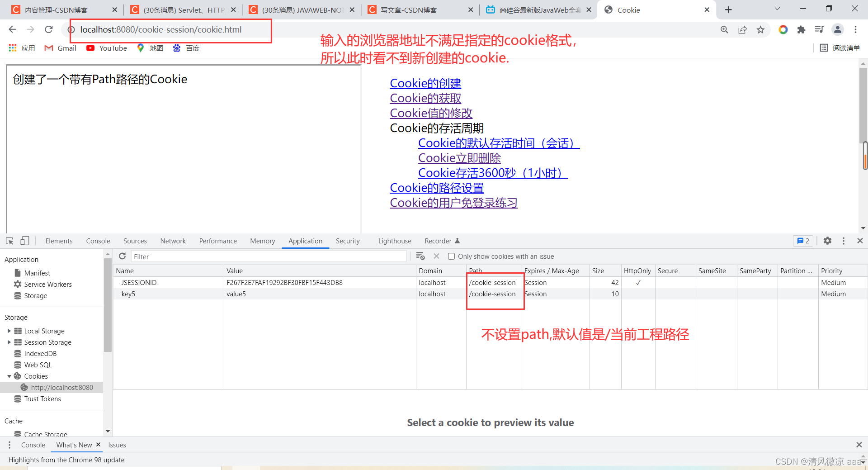Open DevTools settings gear
The width and height of the screenshot is (868, 470).
click(827, 241)
